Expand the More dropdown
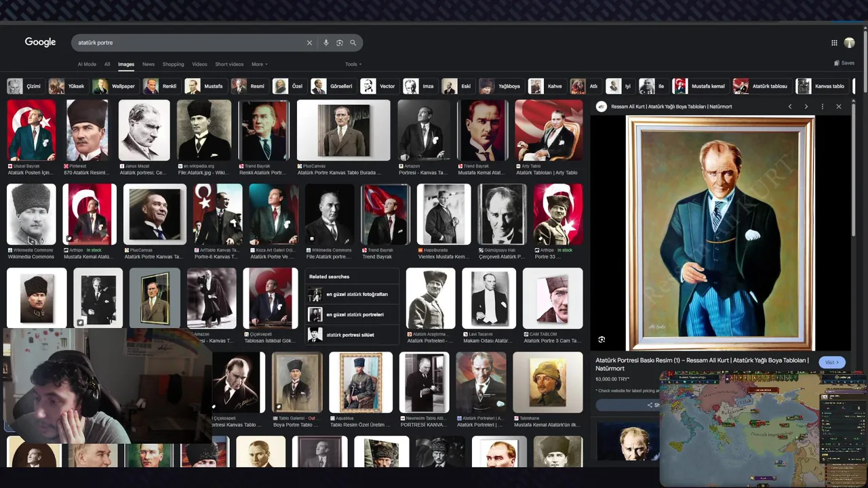Viewport: 868px width, 488px height. click(259, 64)
